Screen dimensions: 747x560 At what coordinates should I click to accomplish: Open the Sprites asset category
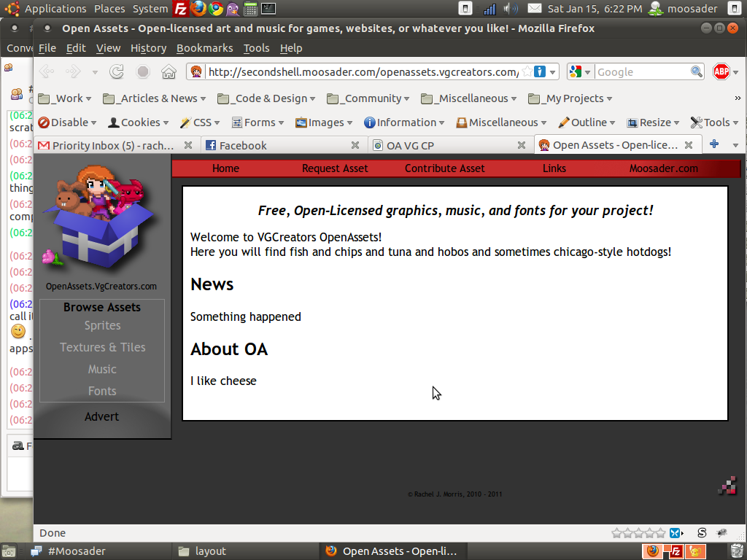click(102, 326)
